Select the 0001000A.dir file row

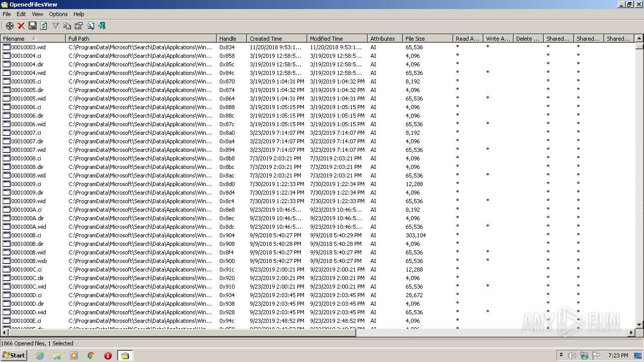point(317,218)
